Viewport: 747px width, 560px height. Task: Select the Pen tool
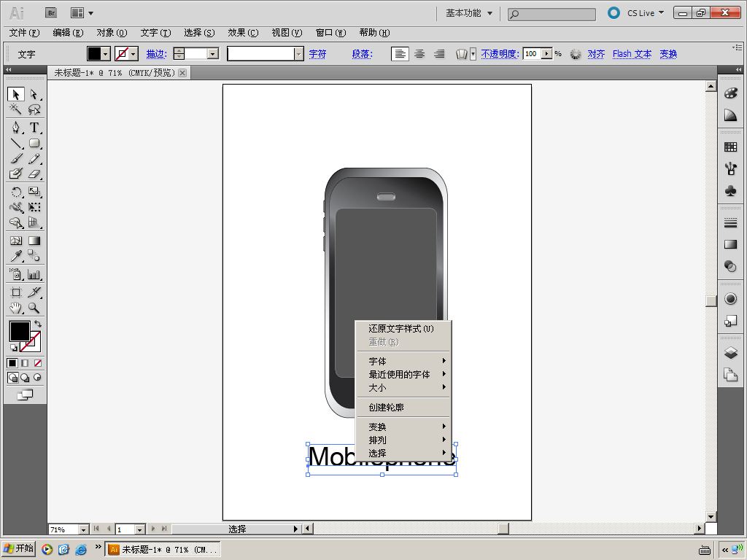15,128
